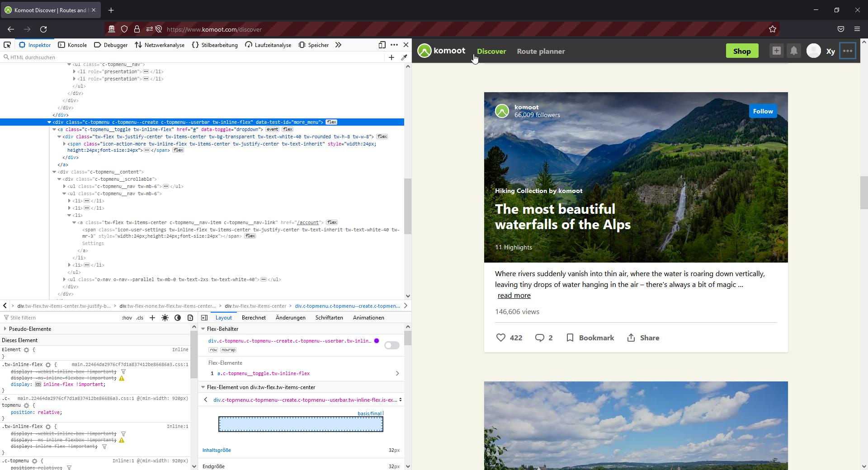Collapse the c-topmenu__toggle anchor node

tap(54, 129)
